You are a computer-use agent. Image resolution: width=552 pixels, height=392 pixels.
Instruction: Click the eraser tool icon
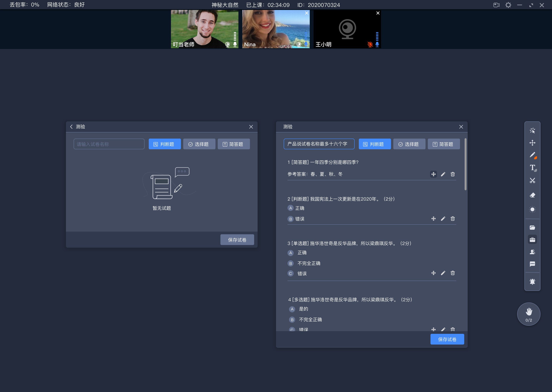click(533, 195)
